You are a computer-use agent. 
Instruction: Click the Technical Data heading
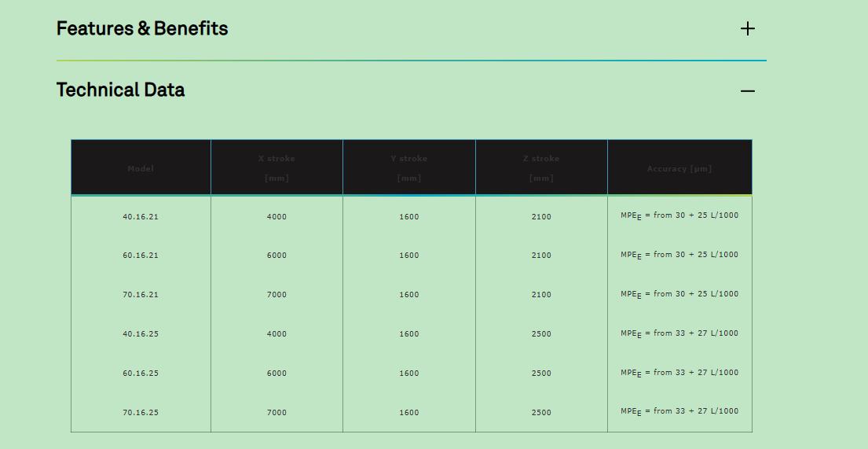[120, 90]
